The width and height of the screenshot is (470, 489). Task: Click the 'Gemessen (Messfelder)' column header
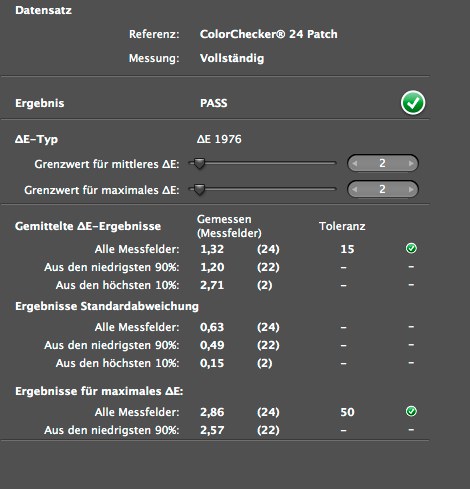229,226
